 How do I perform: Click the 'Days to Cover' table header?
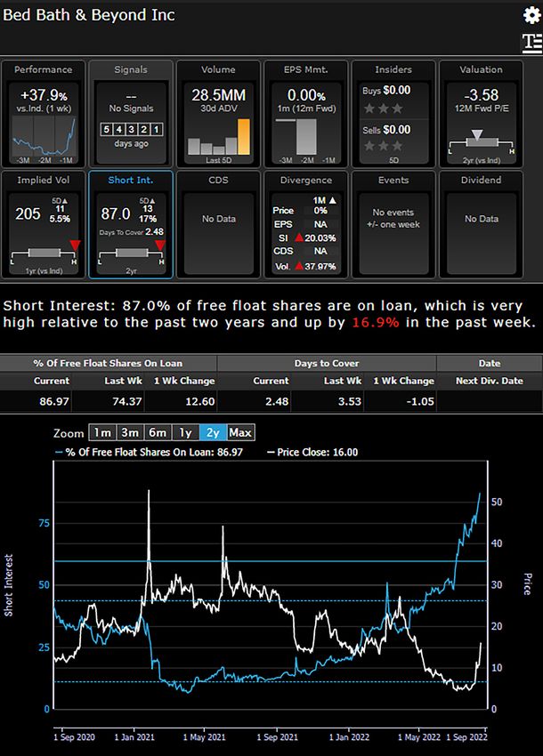tap(327, 363)
